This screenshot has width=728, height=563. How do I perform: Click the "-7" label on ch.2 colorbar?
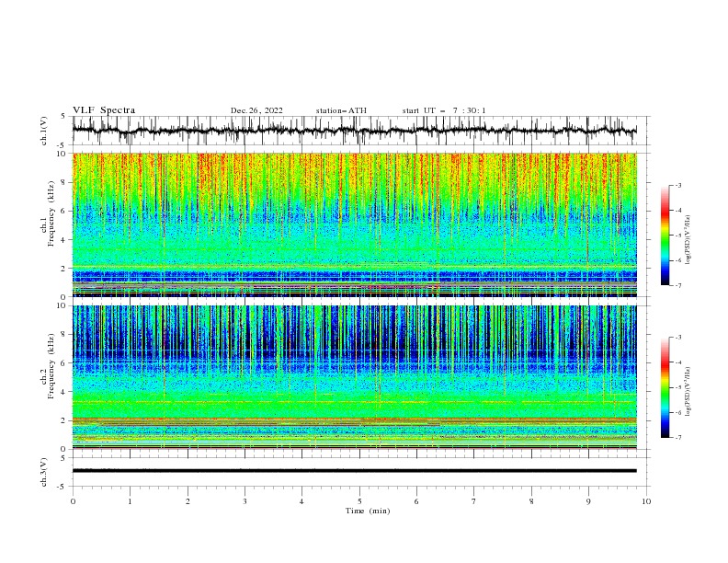[x=678, y=438]
